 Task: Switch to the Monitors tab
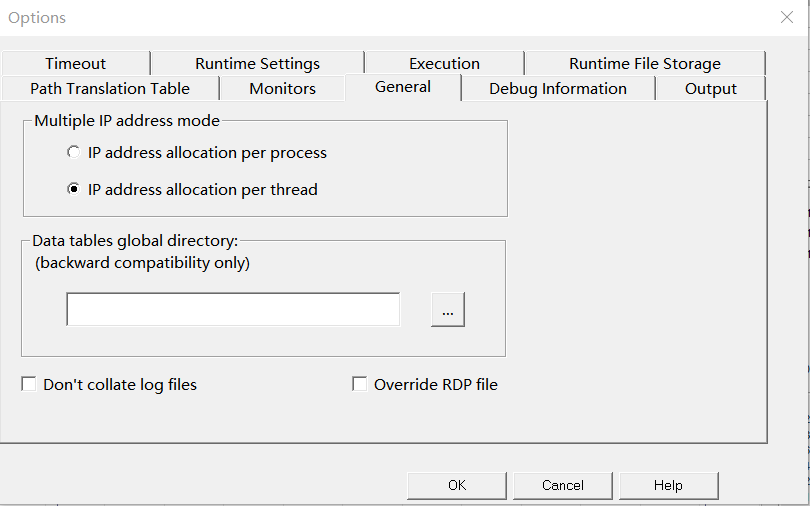pyautogui.click(x=282, y=88)
